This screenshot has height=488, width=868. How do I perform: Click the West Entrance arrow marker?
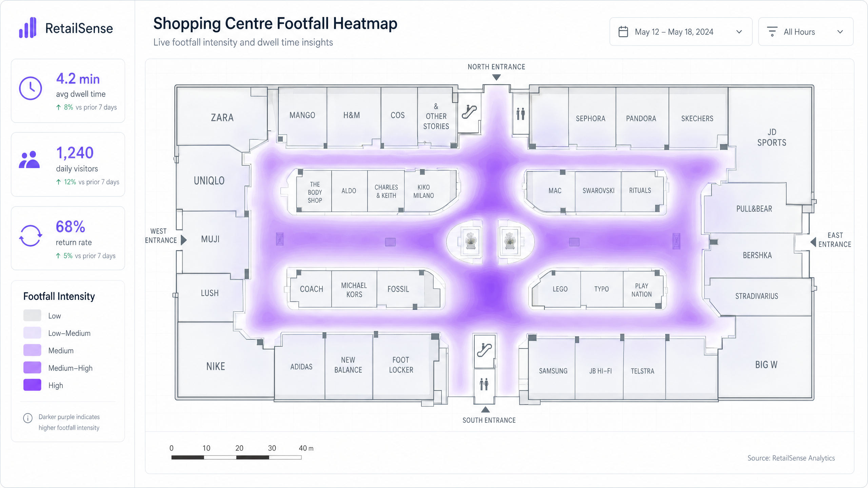pos(183,240)
